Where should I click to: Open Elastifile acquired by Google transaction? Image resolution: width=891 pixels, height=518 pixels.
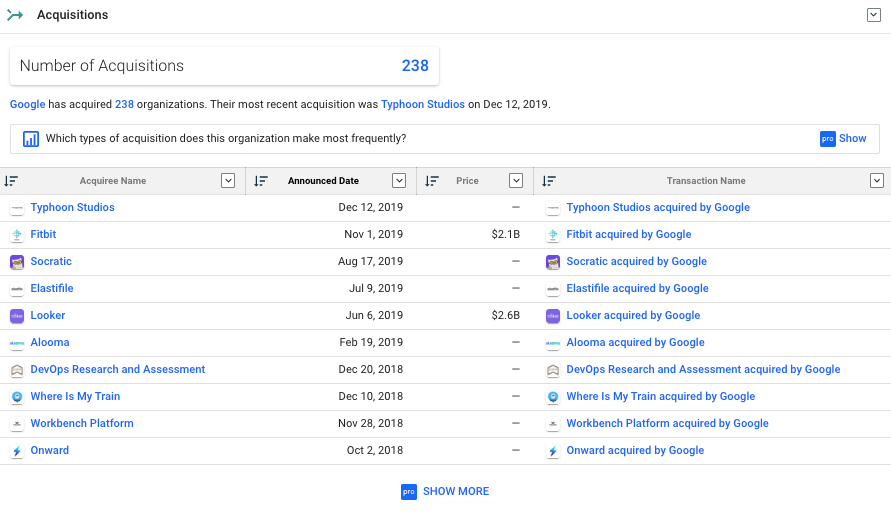pos(638,288)
